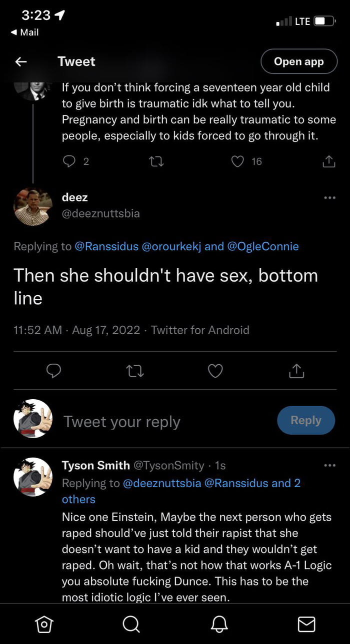Image resolution: width=350 pixels, height=644 pixels.
Task: Tap the Reply button to send a reply
Action: coord(305,420)
